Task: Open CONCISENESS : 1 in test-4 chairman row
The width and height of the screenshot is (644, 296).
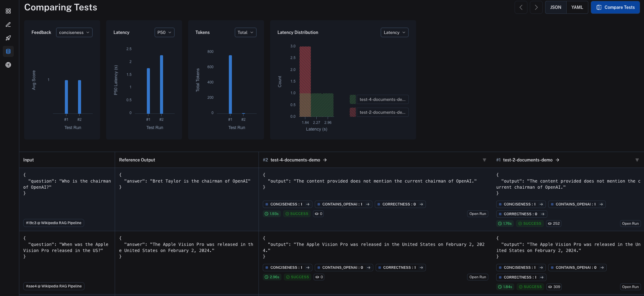Action: (288, 204)
